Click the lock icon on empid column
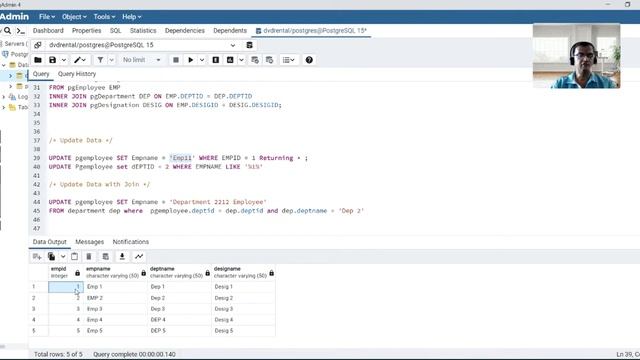Screen dimensions: 640x360 click(78, 273)
